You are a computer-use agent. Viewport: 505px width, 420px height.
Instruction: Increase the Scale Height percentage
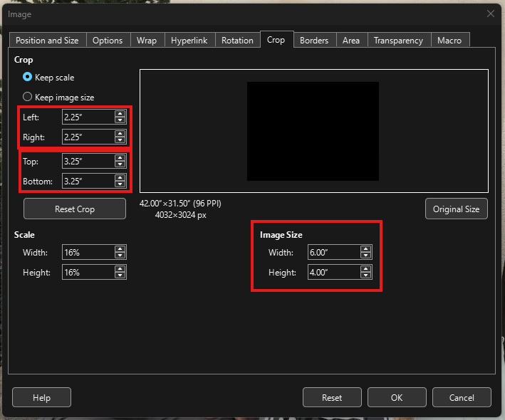[120, 269]
